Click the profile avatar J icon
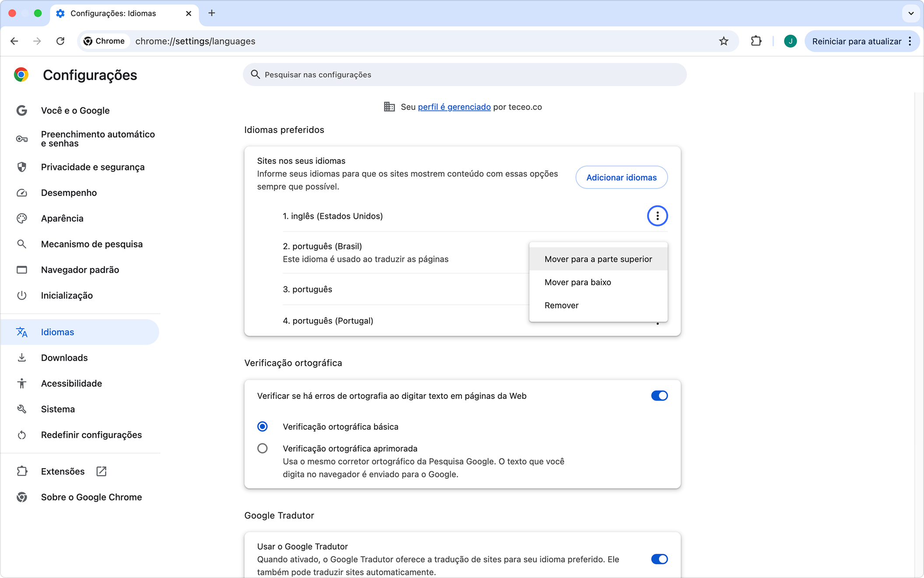This screenshot has width=924, height=578. click(790, 41)
